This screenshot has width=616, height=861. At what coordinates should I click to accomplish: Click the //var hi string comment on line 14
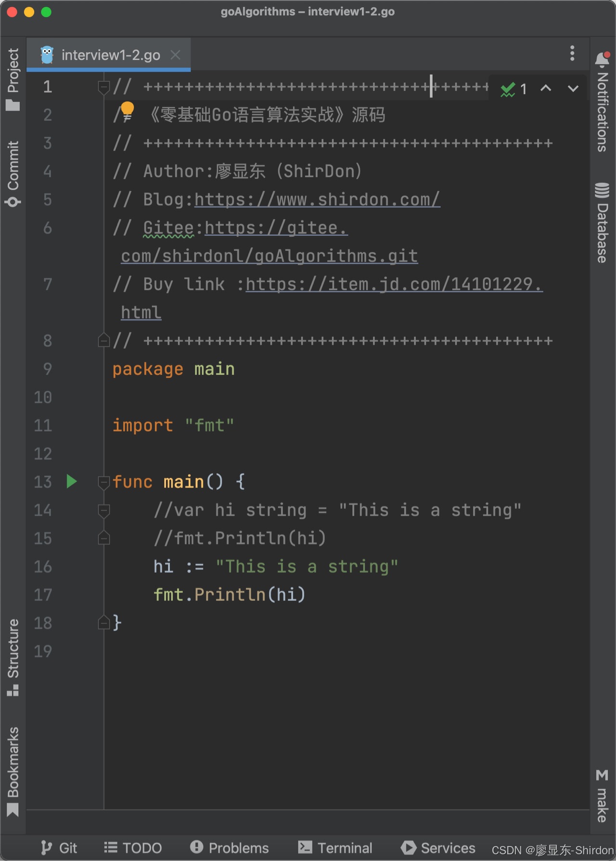pyautogui.click(x=337, y=510)
